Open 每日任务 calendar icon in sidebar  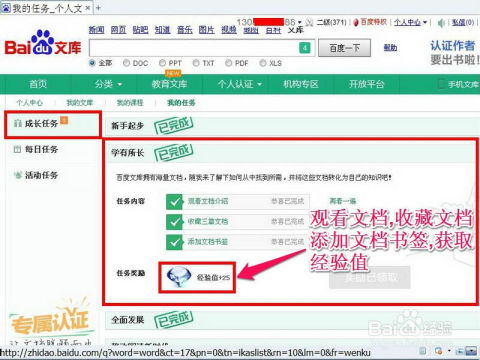pos(17,149)
